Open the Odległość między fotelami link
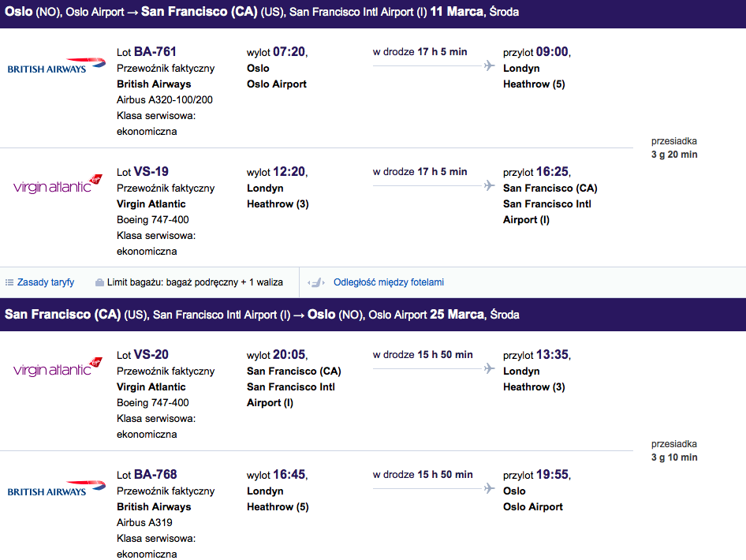 point(389,282)
